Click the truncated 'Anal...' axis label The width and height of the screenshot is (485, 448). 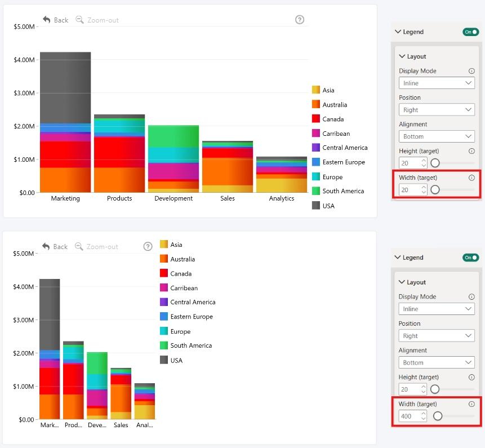point(145,425)
